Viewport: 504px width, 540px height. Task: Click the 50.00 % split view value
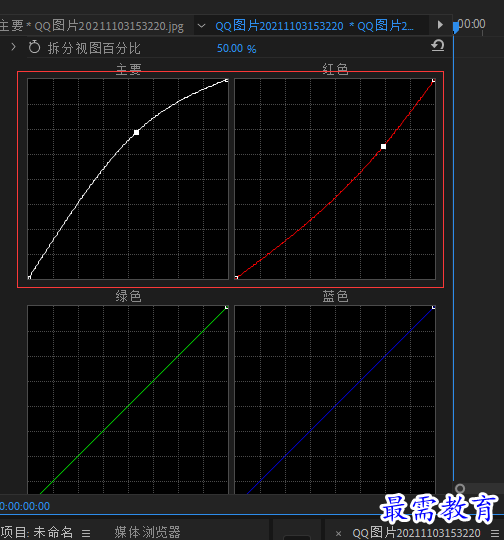[x=236, y=49]
